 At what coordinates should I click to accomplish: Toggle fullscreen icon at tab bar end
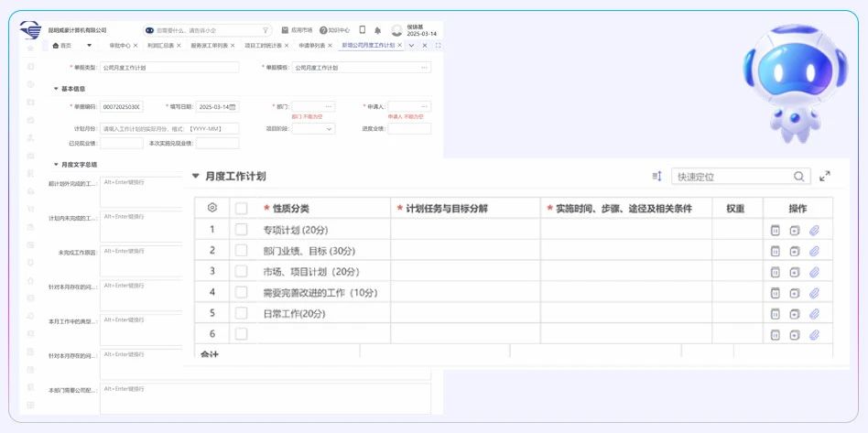(x=438, y=46)
